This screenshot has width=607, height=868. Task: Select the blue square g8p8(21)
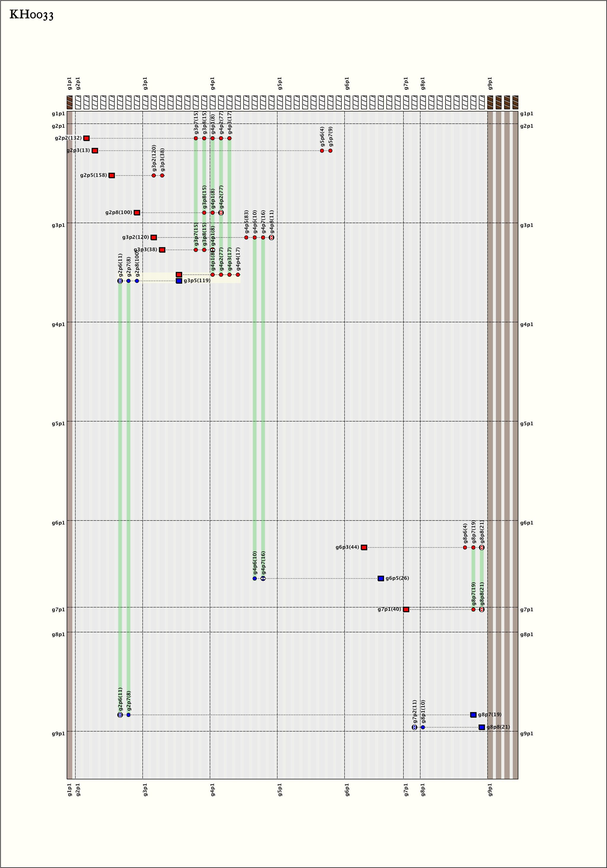pos(482,727)
